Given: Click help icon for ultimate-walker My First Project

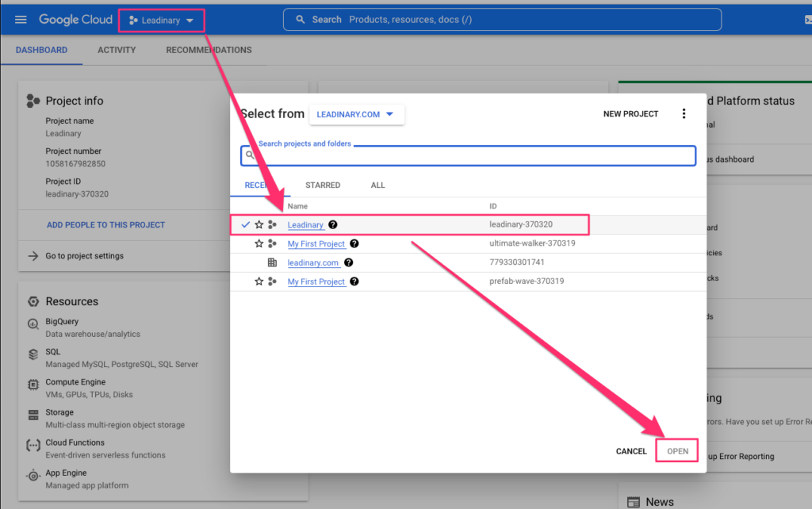Looking at the screenshot, I should point(354,243).
